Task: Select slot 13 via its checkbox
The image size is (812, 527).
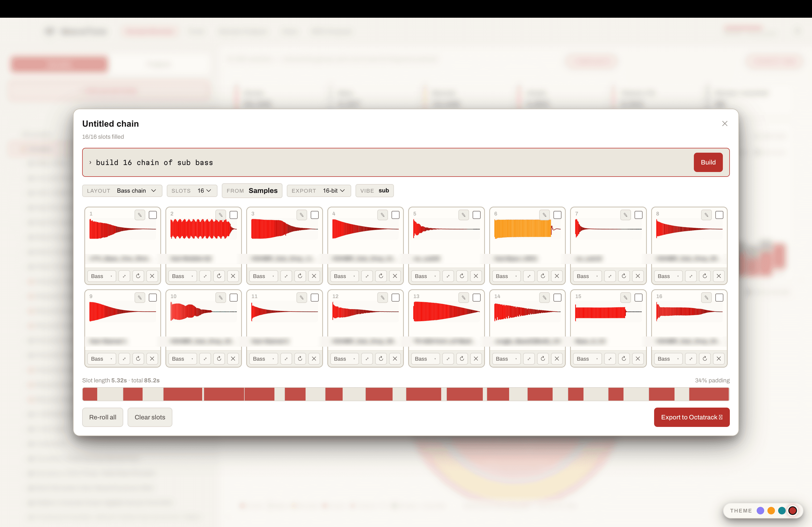Action: click(477, 298)
